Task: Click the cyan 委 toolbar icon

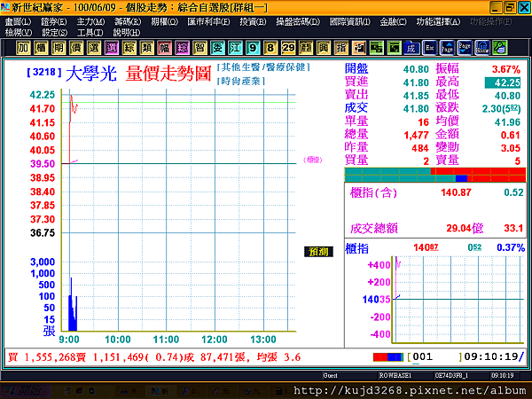Action: (217, 48)
